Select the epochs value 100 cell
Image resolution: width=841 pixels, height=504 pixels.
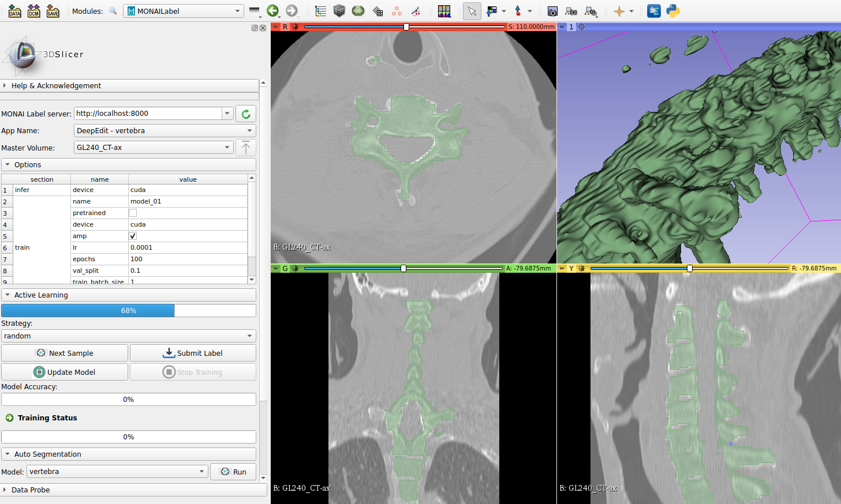click(188, 259)
